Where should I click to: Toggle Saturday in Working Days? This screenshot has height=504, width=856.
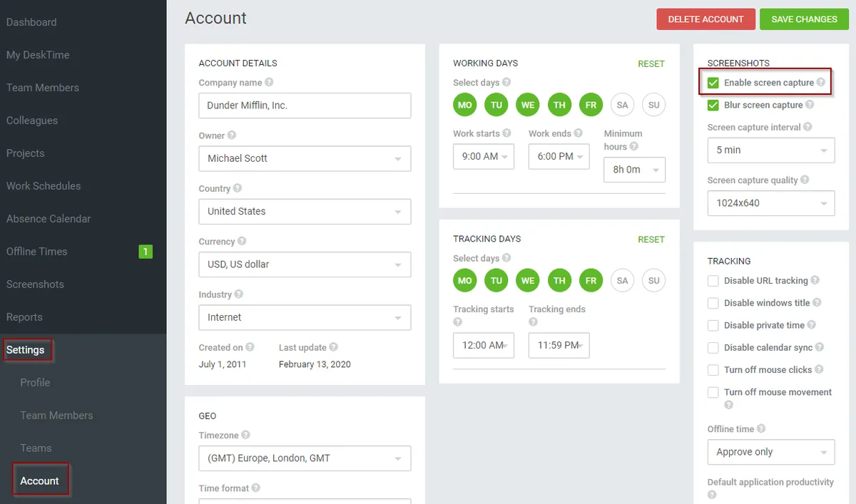[x=622, y=105]
